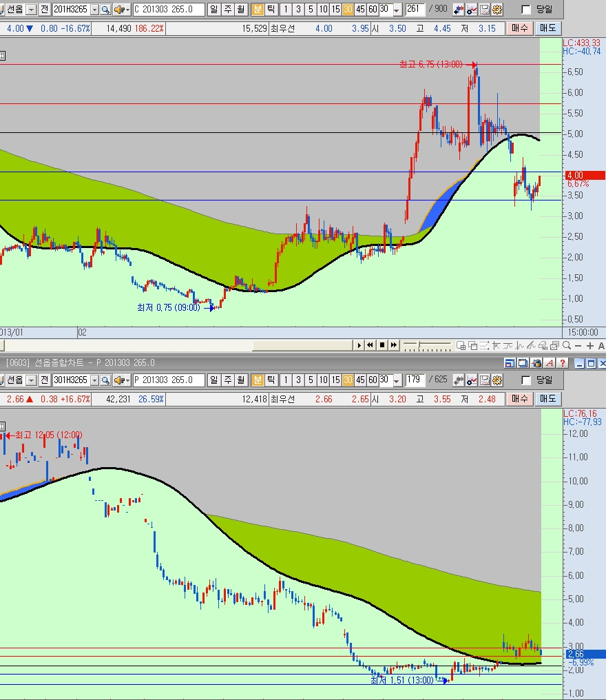The height and width of the screenshot is (700, 606).
Task: Enable the 당일 checkbox in top chart
Action: (x=527, y=10)
